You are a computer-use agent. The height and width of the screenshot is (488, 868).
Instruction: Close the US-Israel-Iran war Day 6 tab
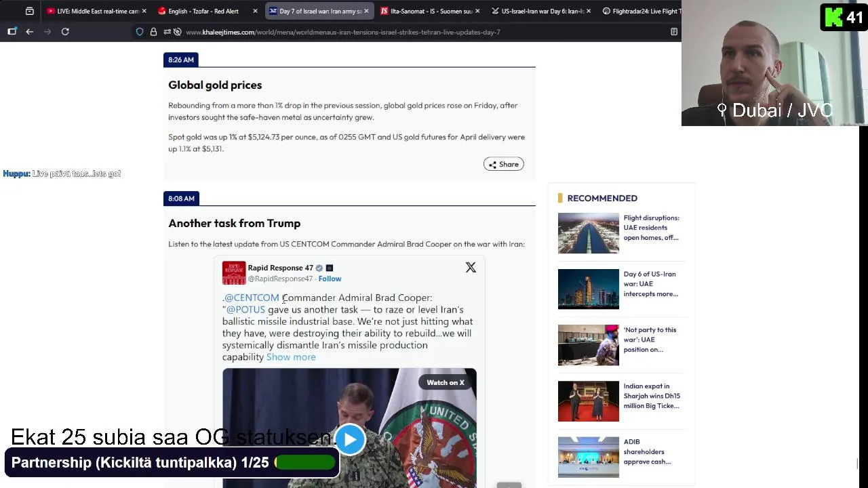pos(588,11)
